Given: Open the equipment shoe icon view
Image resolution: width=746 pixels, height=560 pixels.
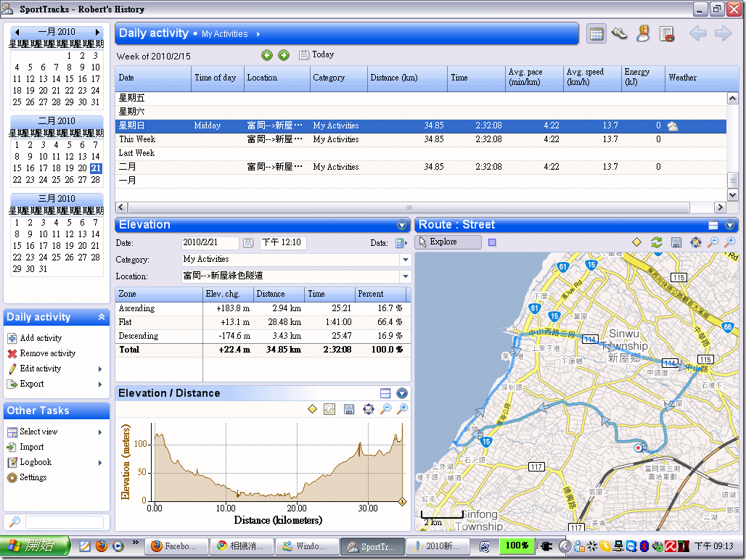Looking at the screenshot, I should [x=620, y=34].
